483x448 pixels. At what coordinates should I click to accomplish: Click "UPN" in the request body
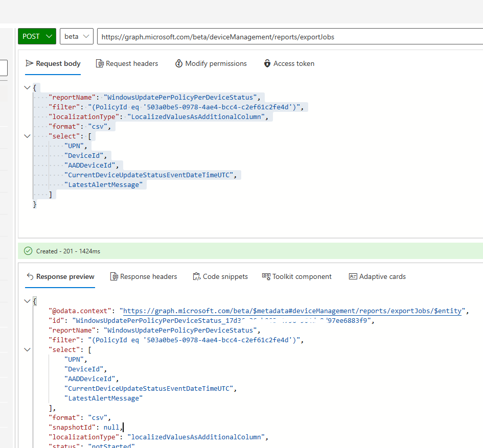[74, 146]
